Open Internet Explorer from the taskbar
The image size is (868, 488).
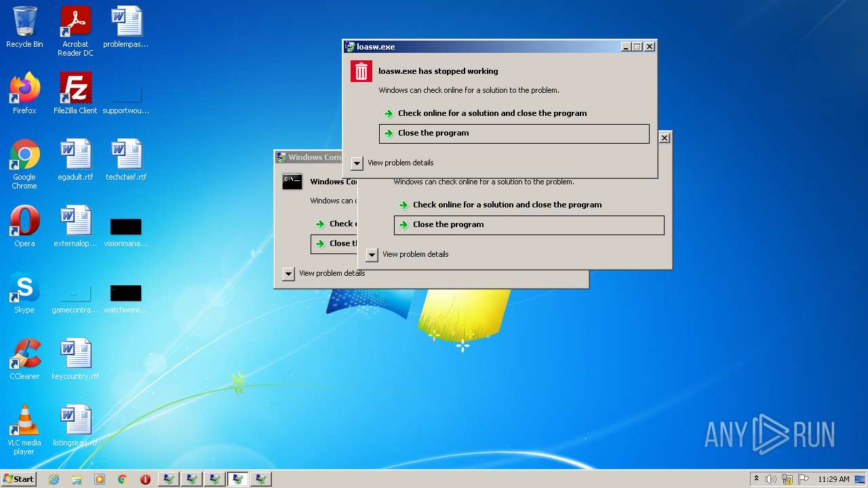[x=54, y=479]
